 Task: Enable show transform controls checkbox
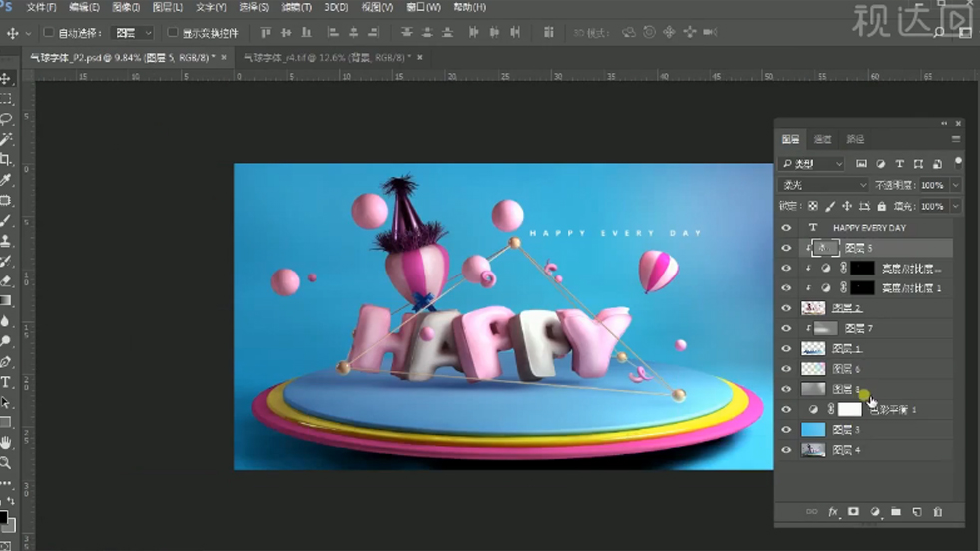pyautogui.click(x=172, y=33)
